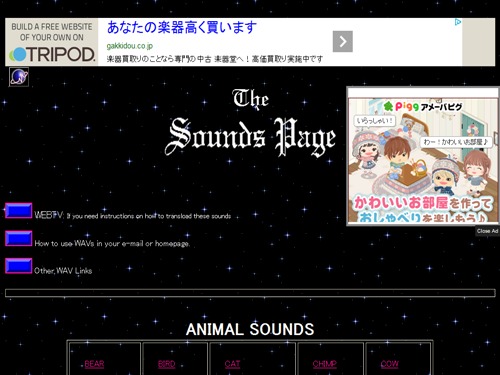Click the Tripod logo in banner
The image size is (500, 375).
click(x=52, y=42)
